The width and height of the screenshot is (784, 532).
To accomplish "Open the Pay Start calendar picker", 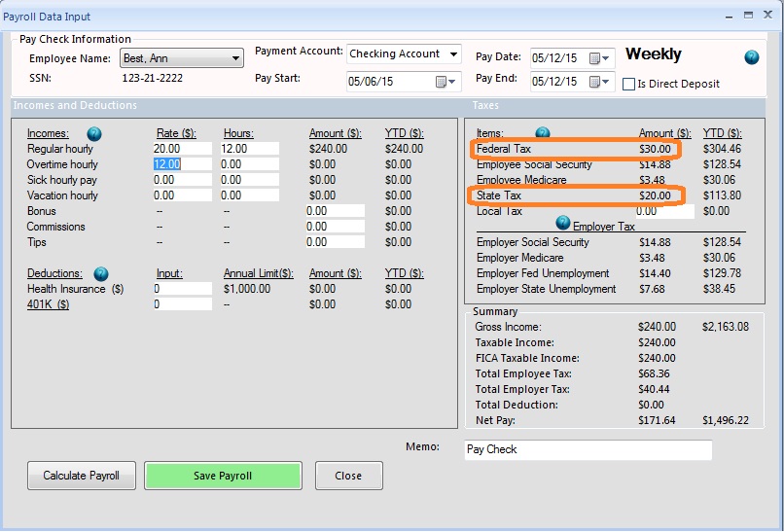I will (x=445, y=82).
